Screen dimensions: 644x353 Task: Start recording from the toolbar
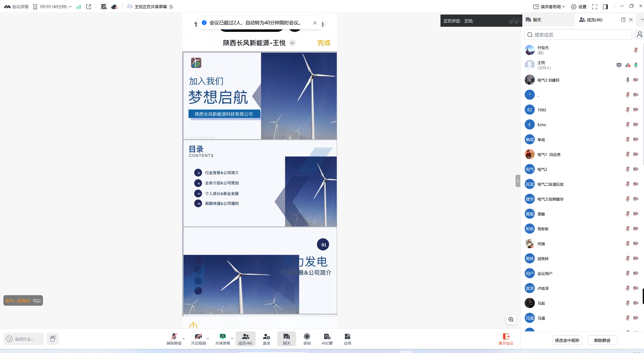pyautogui.click(x=307, y=339)
